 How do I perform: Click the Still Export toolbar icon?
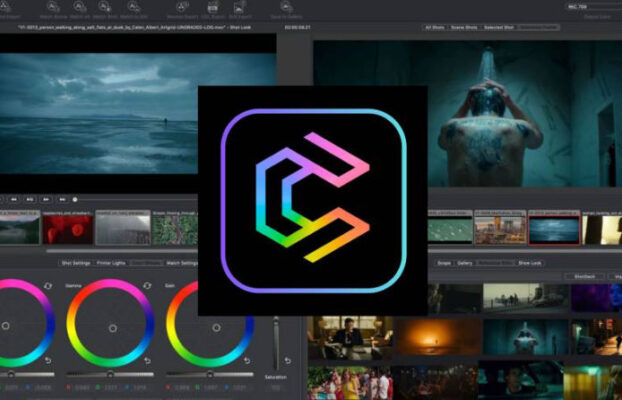coord(240,6)
